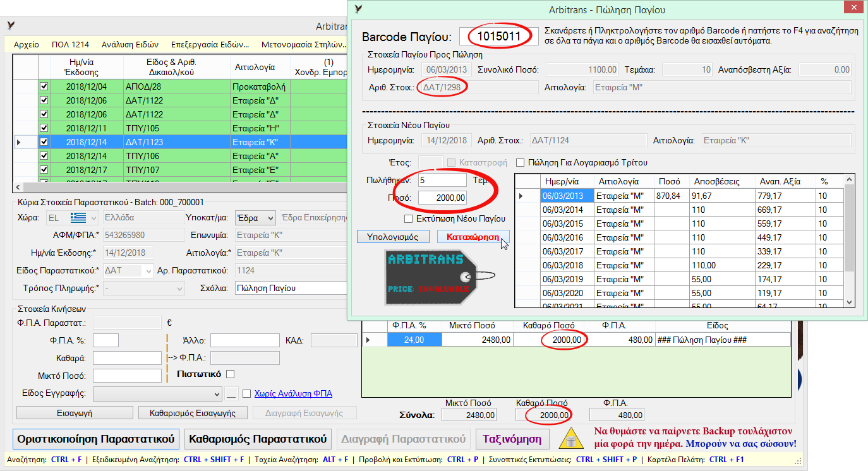Click the Μικτό Ποσό input field
The width and height of the screenshot is (868, 471).
tap(127, 376)
